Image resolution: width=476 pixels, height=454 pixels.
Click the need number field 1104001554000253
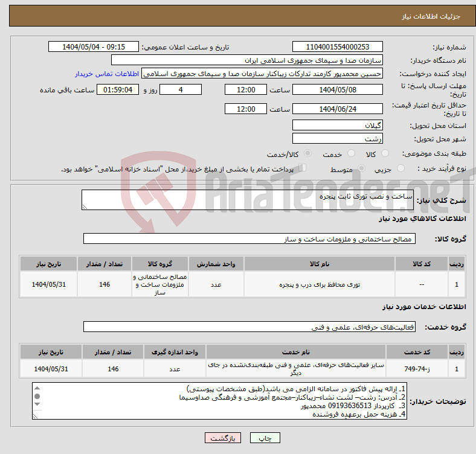tap(337, 46)
